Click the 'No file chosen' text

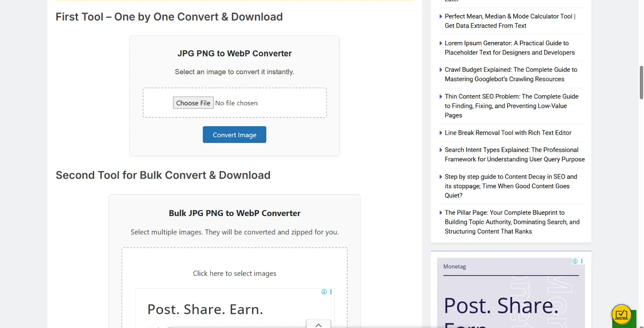coord(236,103)
